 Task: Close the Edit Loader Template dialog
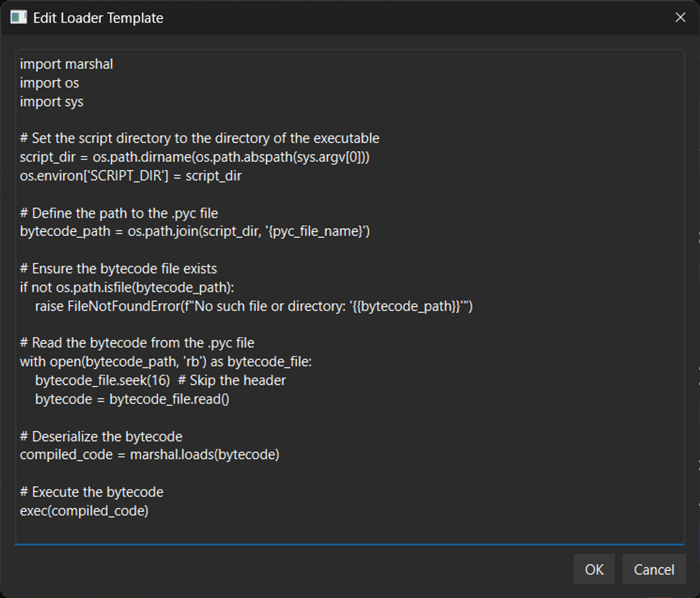(680, 18)
